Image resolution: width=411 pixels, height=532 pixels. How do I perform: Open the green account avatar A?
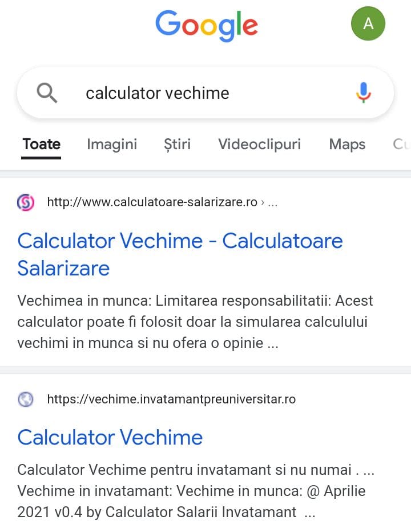[x=368, y=23]
